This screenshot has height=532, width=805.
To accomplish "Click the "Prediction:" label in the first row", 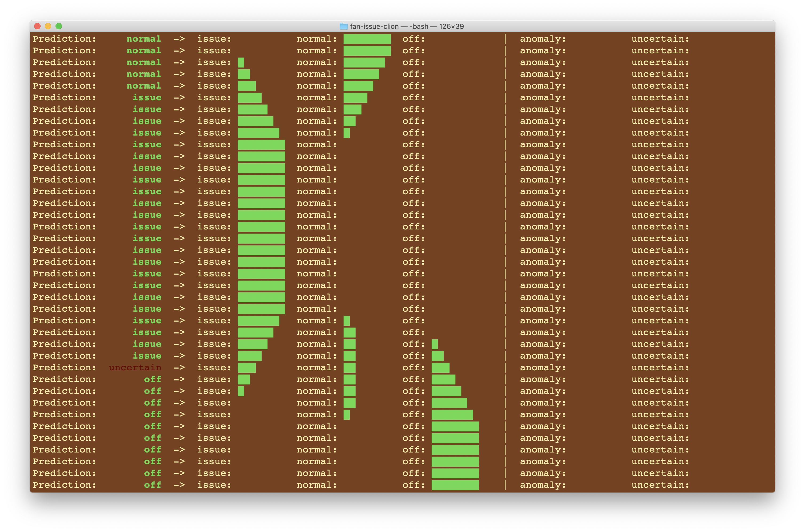I will click(x=64, y=39).
